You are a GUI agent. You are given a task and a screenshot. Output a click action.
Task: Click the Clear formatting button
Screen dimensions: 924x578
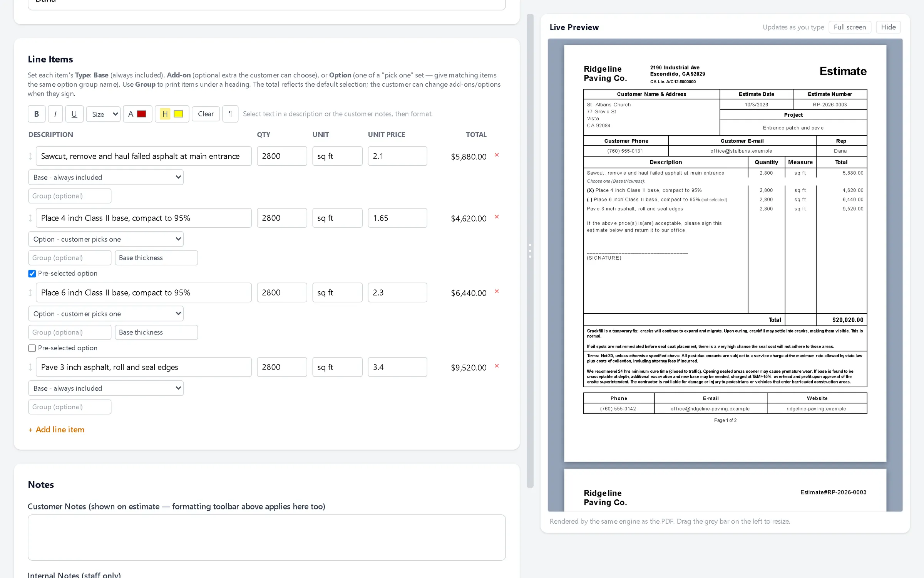point(206,114)
